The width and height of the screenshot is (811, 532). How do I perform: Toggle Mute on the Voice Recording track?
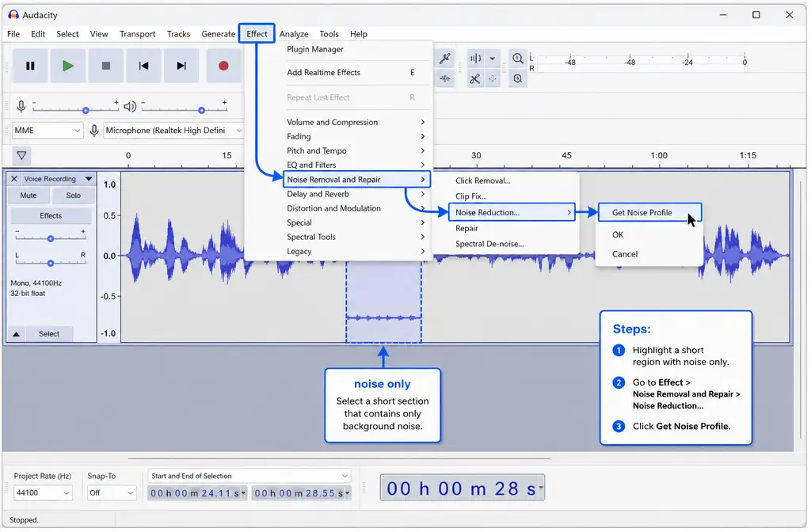[x=29, y=196]
